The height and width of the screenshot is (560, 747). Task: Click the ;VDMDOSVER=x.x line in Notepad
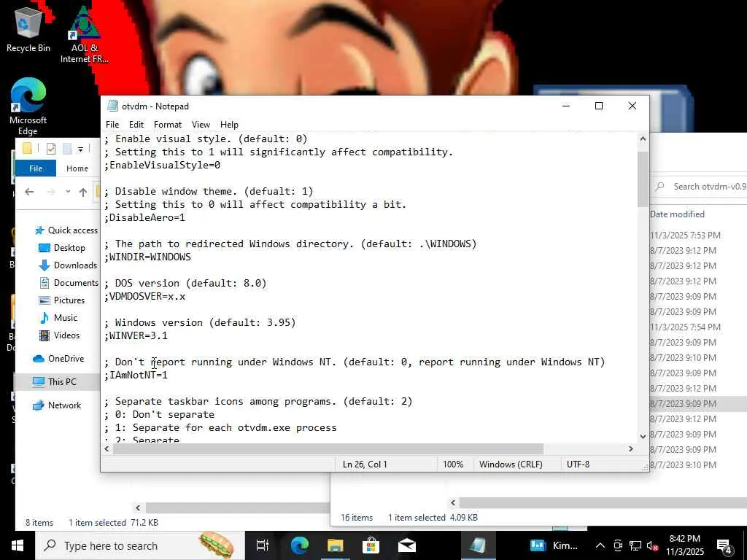click(x=145, y=296)
